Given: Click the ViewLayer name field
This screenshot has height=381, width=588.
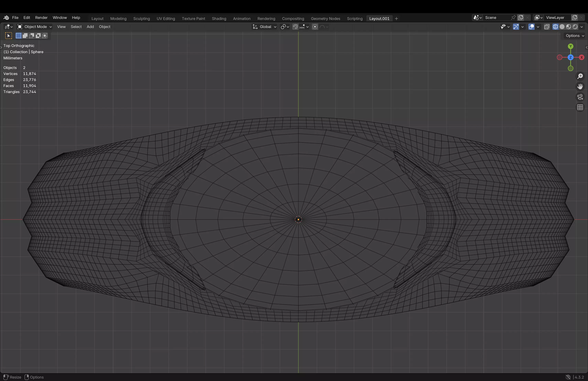Looking at the screenshot, I should 558,18.
